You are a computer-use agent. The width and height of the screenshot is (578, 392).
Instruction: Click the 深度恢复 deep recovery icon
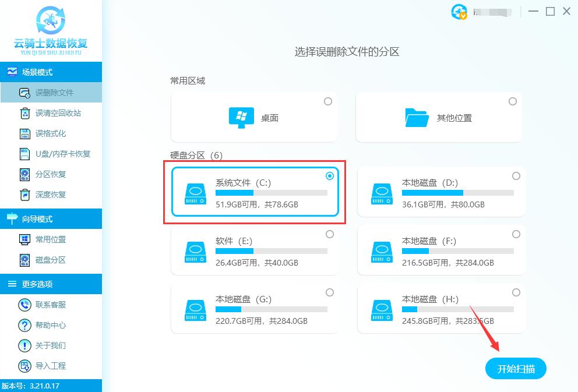click(24, 195)
